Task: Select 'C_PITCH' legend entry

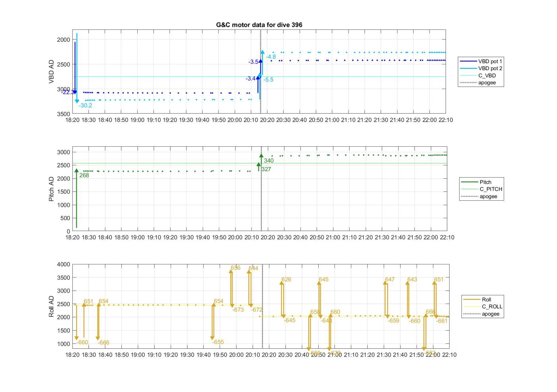Action: coord(482,189)
